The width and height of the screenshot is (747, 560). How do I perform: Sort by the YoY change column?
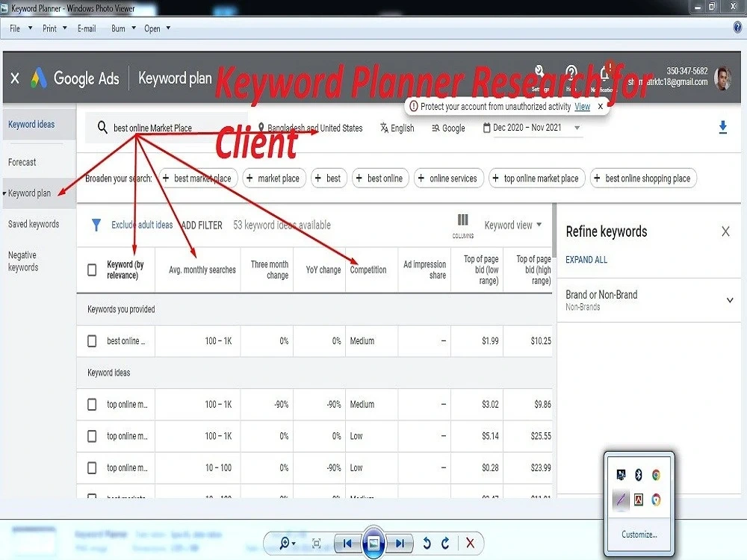pos(323,270)
